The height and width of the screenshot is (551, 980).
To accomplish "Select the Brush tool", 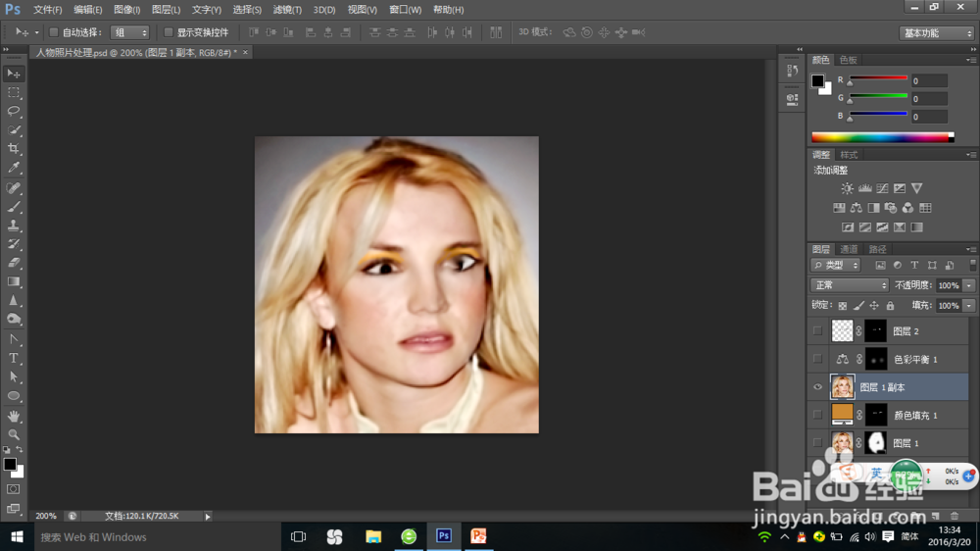I will (x=14, y=207).
